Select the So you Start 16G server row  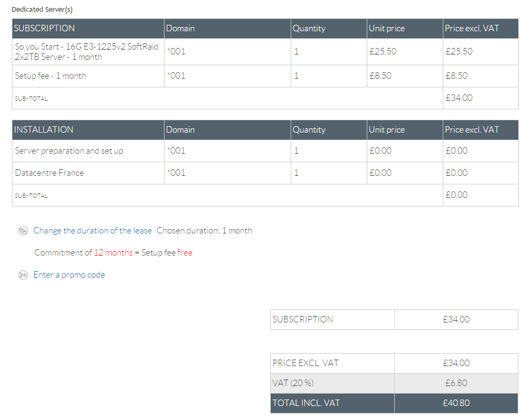[x=265, y=52]
